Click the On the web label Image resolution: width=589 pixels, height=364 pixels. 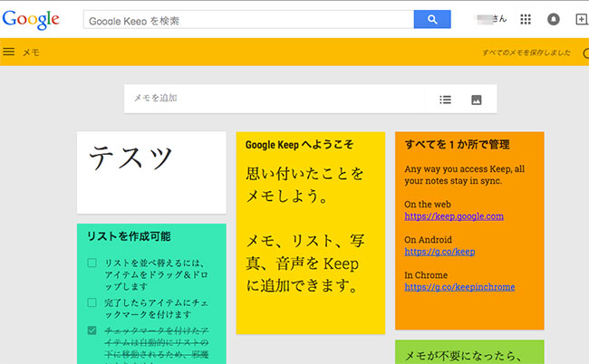point(428,204)
